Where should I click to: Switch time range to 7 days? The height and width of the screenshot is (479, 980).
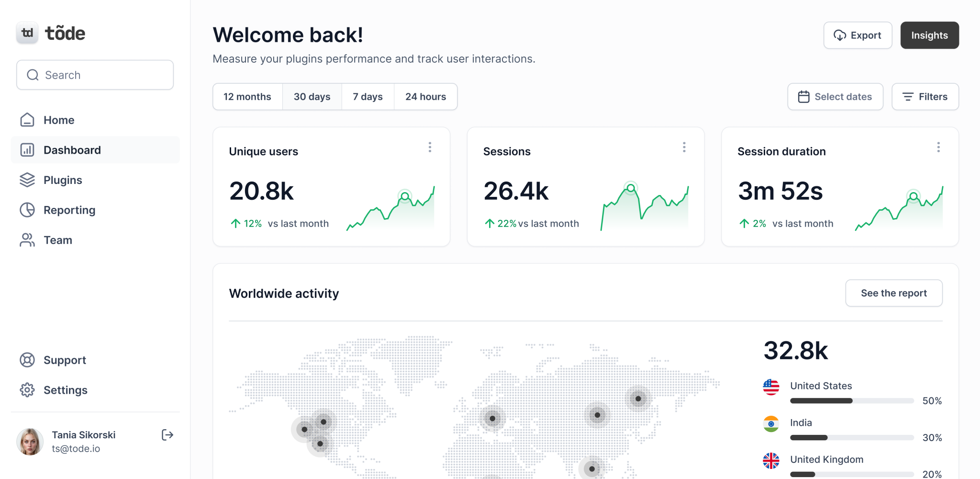click(367, 97)
